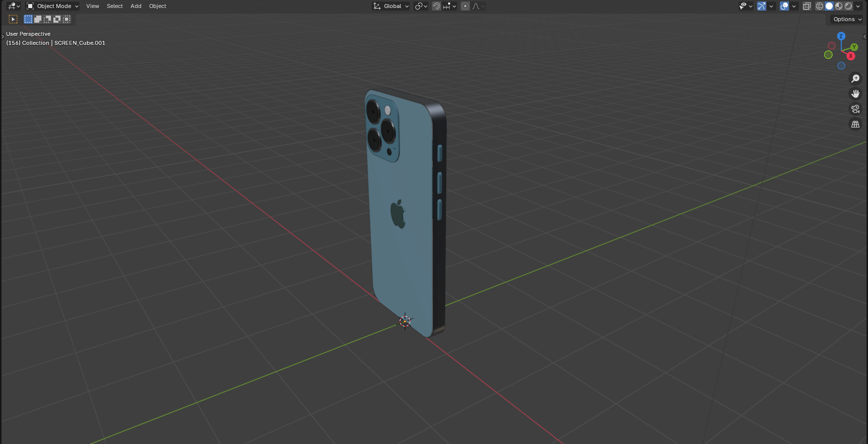Switch to Material Preview shading
The height and width of the screenshot is (444, 868).
(839, 6)
